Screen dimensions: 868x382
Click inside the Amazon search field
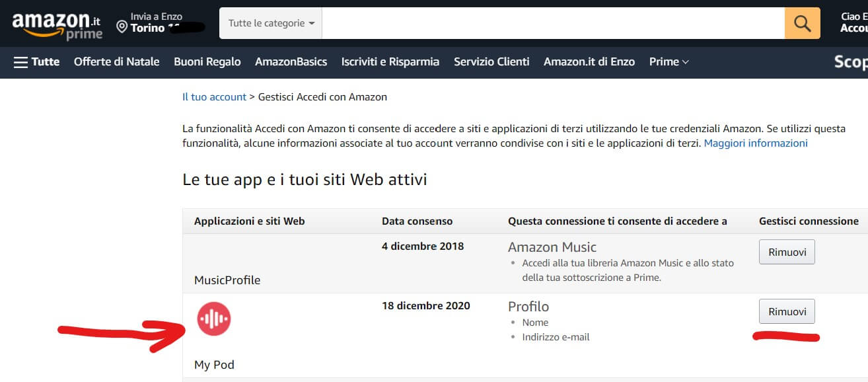point(553,23)
